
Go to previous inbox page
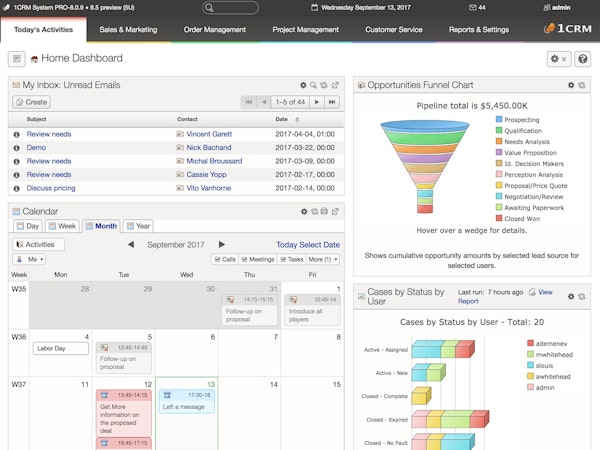pos(264,102)
